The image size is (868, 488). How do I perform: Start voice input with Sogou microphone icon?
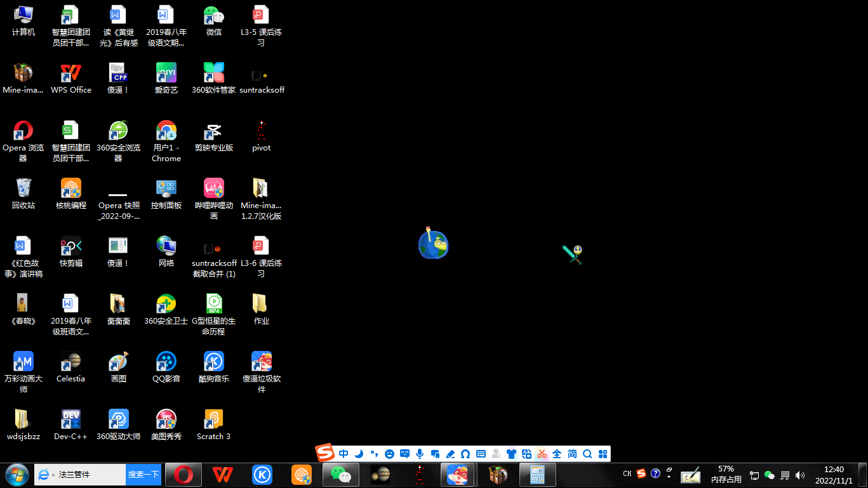(x=420, y=454)
